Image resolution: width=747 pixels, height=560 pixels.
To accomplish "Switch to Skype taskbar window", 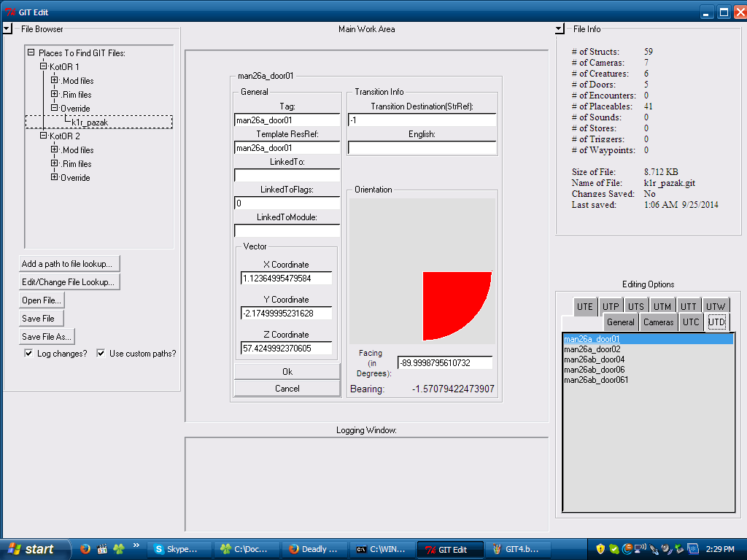I will tap(178, 550).
